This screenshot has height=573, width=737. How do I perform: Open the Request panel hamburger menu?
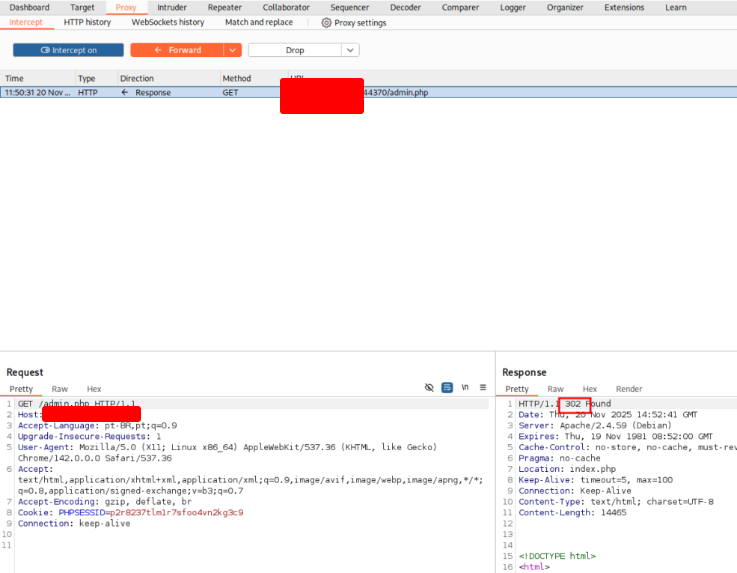click(x=483, y=388)
